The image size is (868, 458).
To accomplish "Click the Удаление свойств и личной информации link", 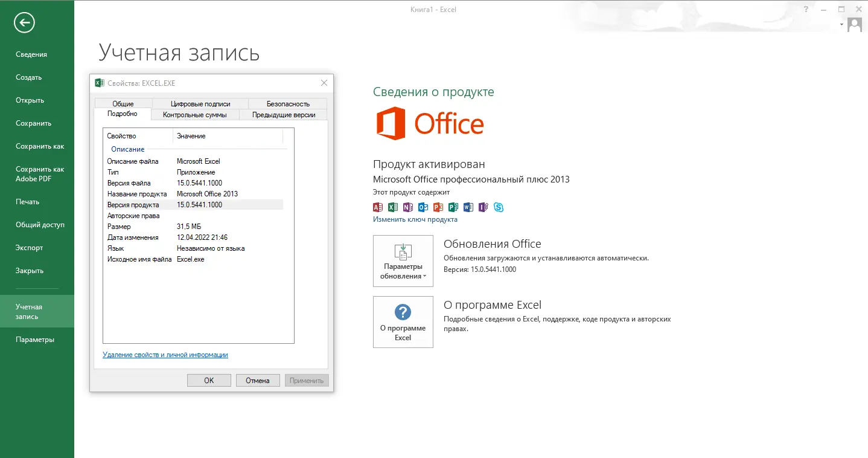I will (165, 355).
